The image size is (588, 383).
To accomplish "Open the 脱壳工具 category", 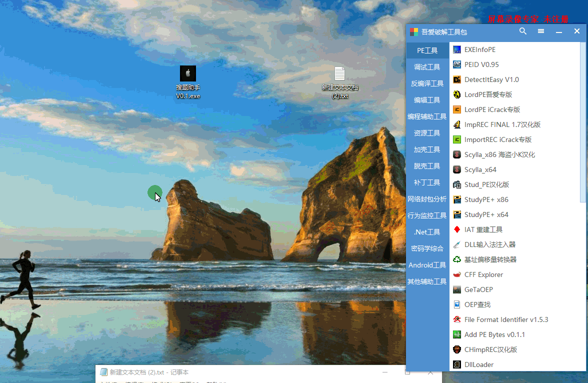I will 427,166.
